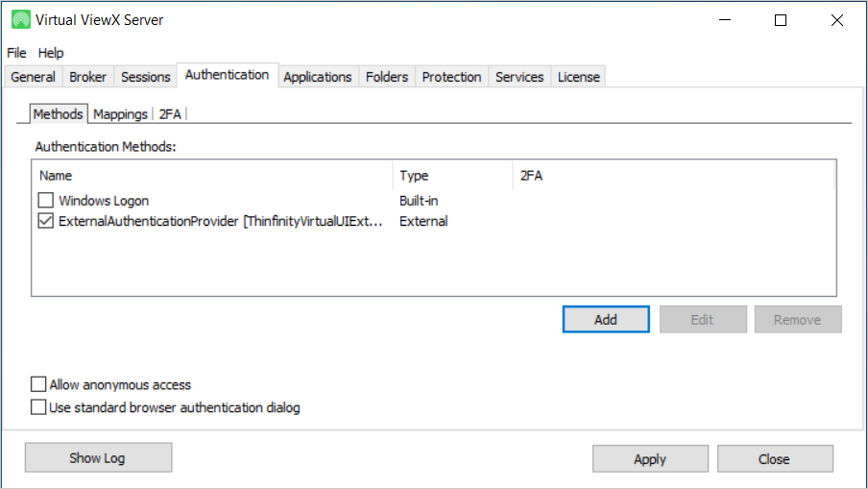The height and width of the screenshot is (489, 868).
Task: Click the Virtual ViewX Server app icon
Action: 19,20
